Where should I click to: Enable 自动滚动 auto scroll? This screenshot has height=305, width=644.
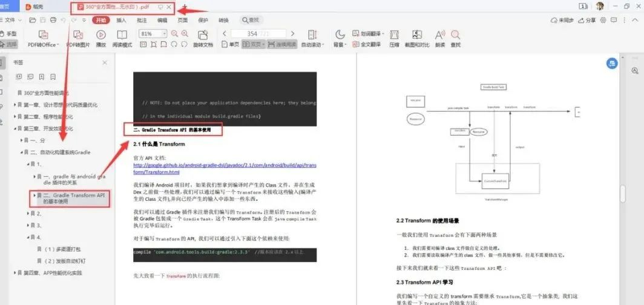312,39
